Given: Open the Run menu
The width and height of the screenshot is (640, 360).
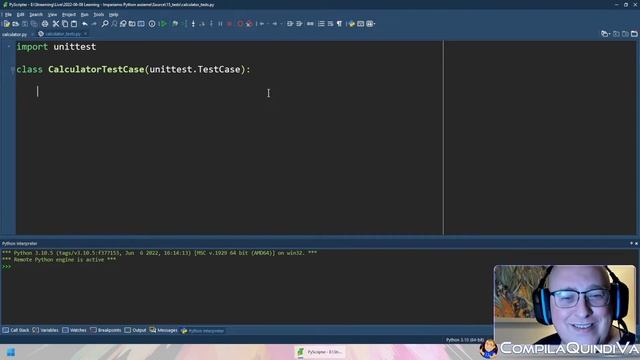Looking at the screenshot, I should point(84,14).
